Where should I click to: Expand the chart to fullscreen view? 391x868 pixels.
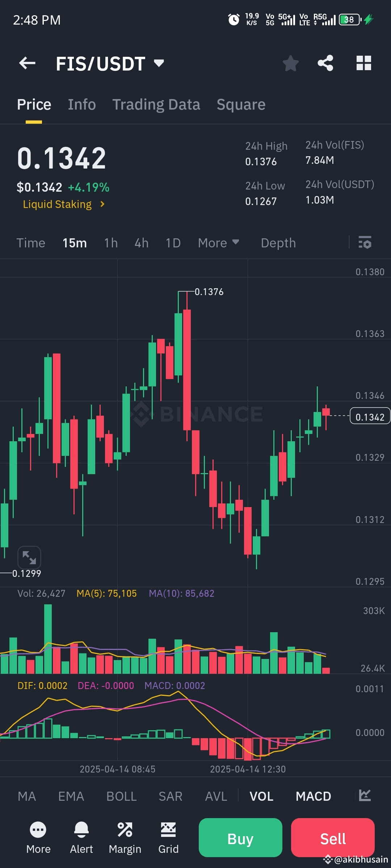(x=30, y=557)
